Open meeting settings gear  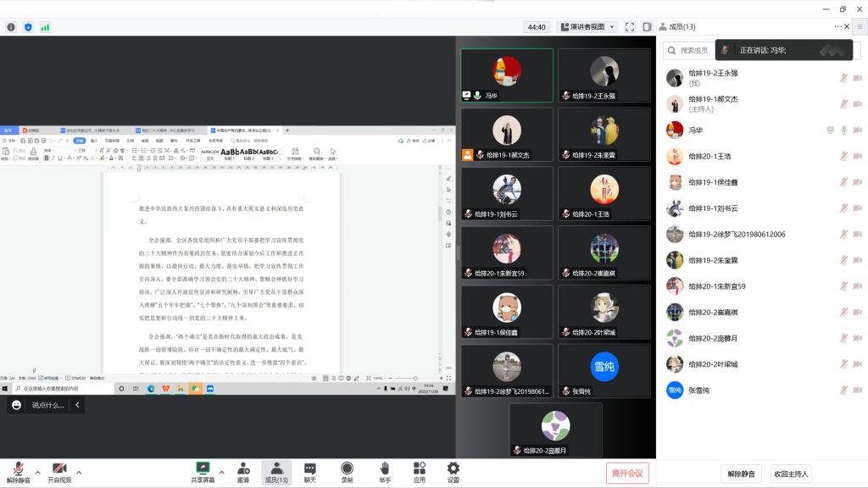coord(453,469)
